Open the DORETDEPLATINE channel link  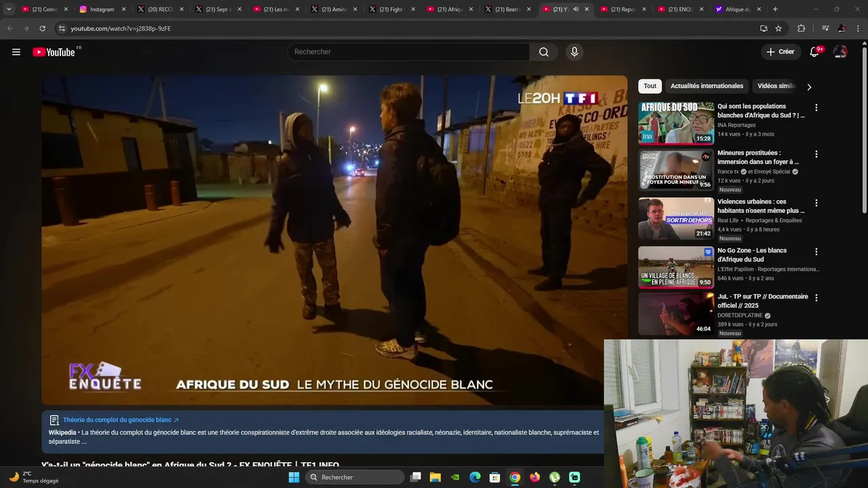point(740,315)
